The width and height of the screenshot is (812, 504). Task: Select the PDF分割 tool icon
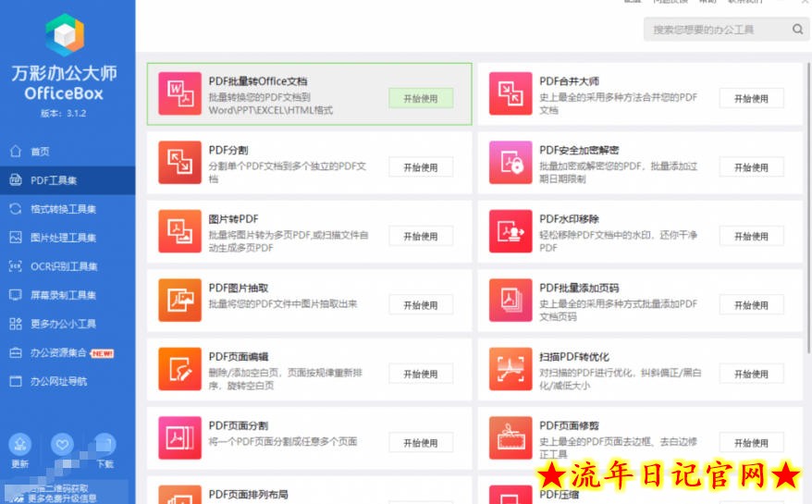179,162
